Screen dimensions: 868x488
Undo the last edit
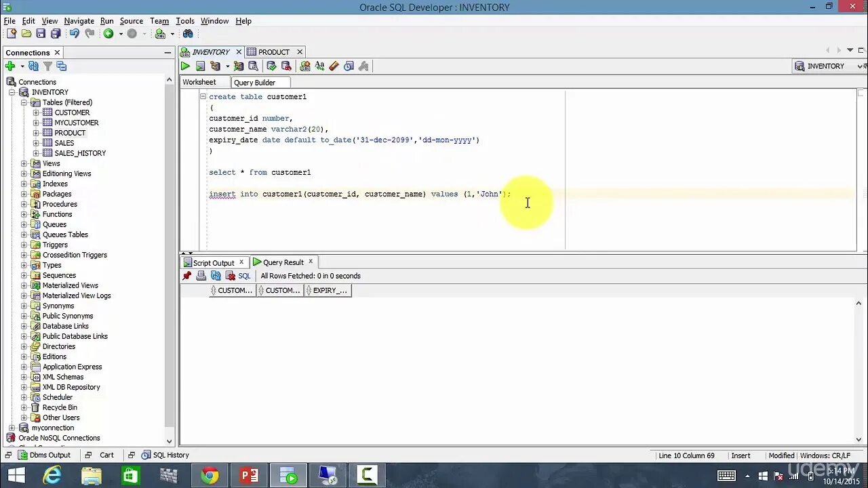click(x=74, y=34)
